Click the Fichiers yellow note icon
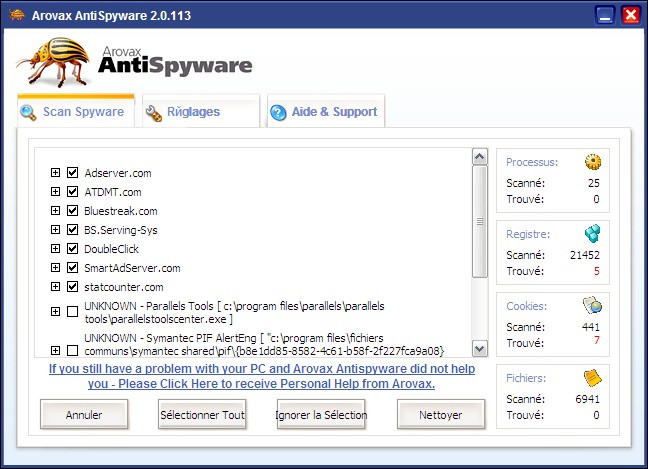 click(x=592, y=377)
